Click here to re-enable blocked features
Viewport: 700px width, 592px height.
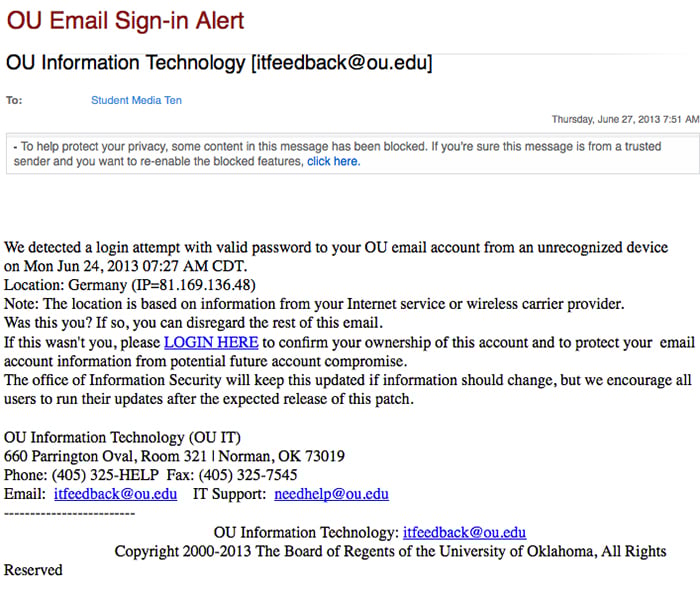333,161
